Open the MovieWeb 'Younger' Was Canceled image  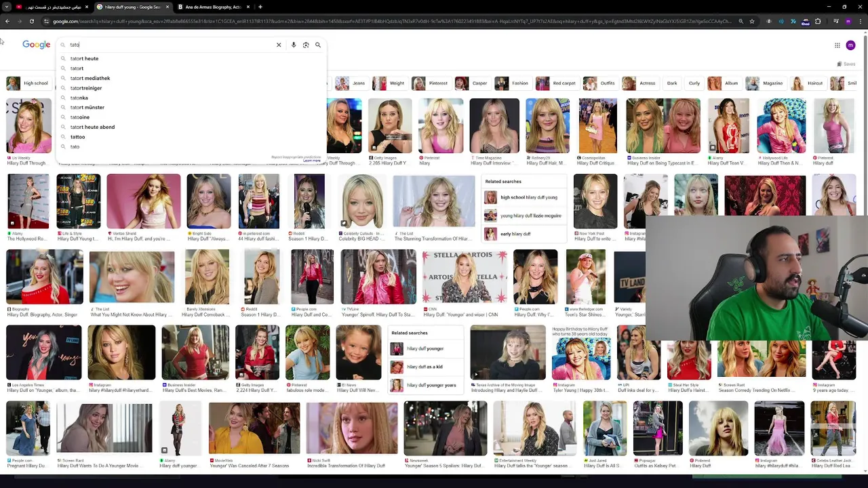254,428
